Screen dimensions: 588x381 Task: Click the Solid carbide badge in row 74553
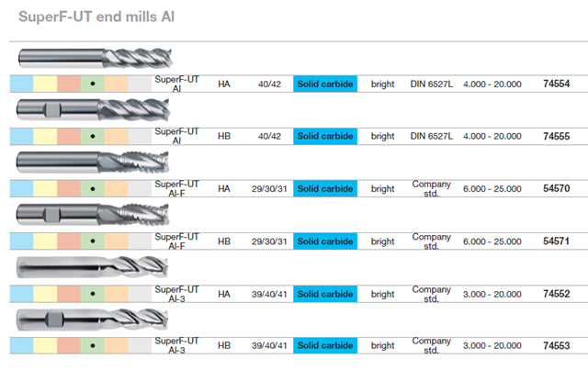click(325, 346)
